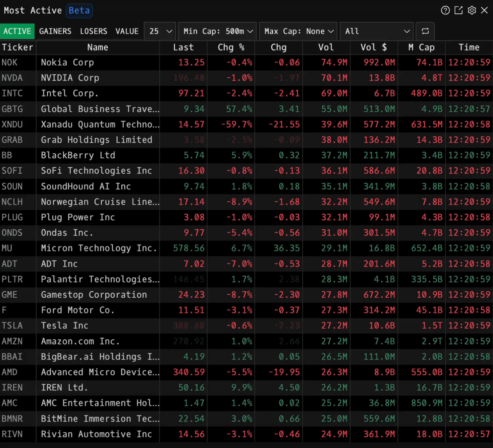Sort by the Last column header
This screenshot has height=448, width=493.
(183, 47)
